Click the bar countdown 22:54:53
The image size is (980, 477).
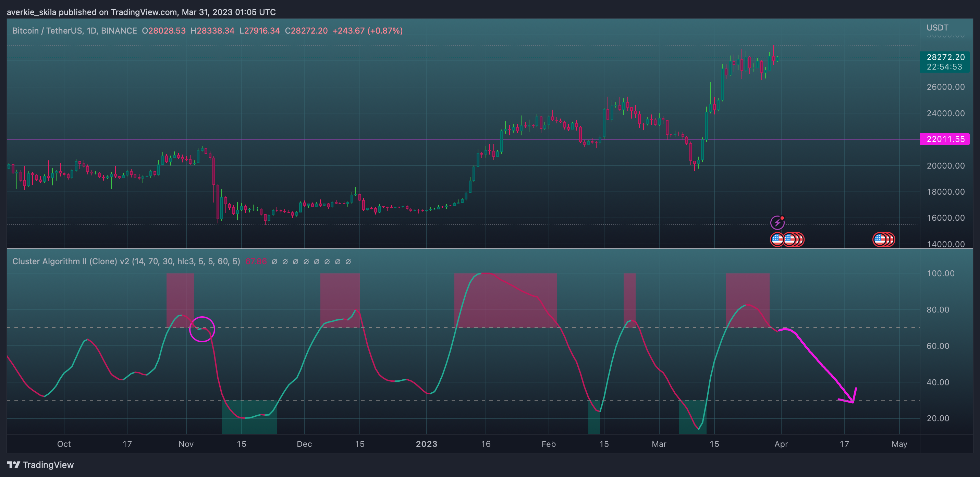pos(944,67)
